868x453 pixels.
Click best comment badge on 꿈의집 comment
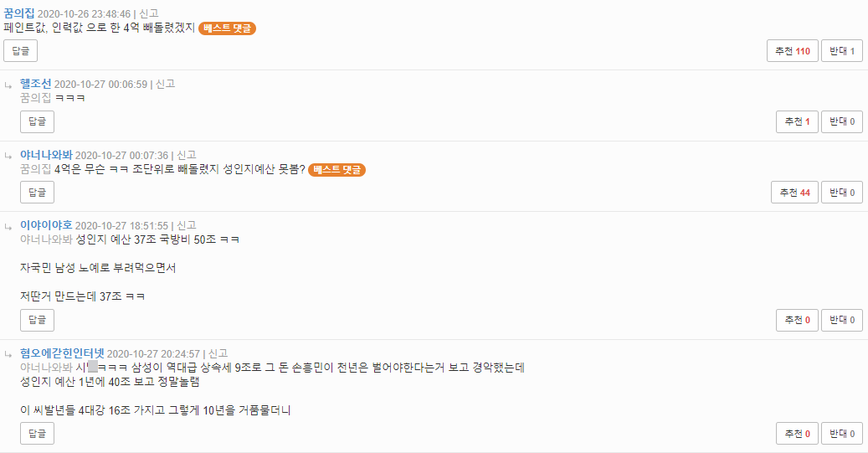pos(227,28)
